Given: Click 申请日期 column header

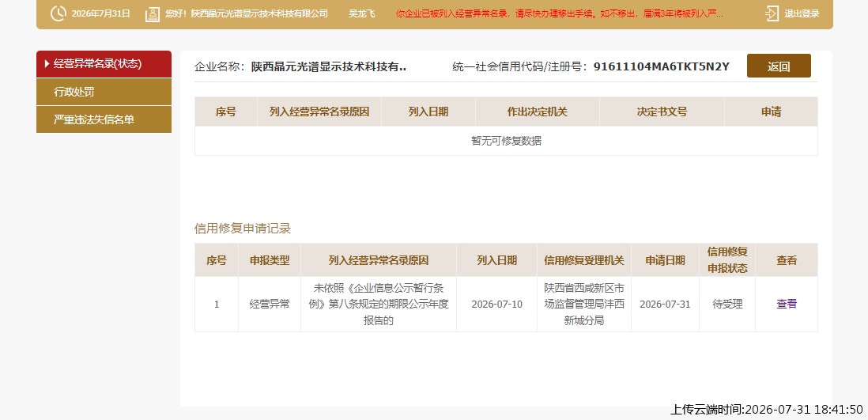Looking at the screenshot, I should tap(665, 260).
